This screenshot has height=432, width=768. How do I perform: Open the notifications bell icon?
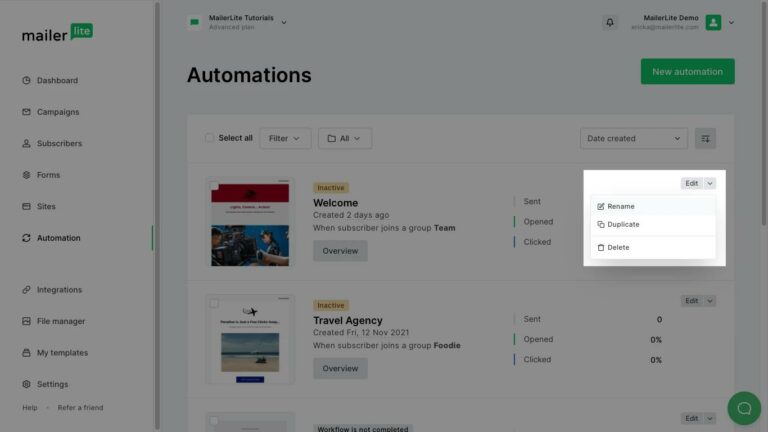pyautogui.click(x=610, y=22)
